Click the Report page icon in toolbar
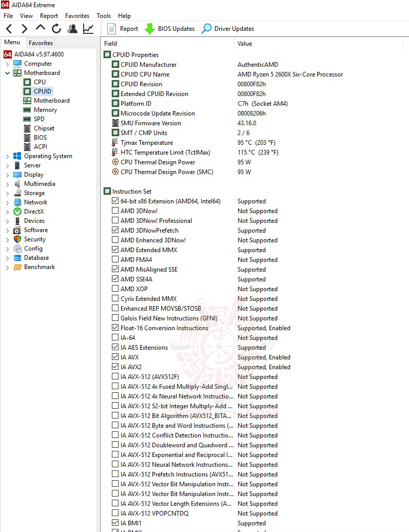Screen dimensions: 409x532 [x=111, y=29]
